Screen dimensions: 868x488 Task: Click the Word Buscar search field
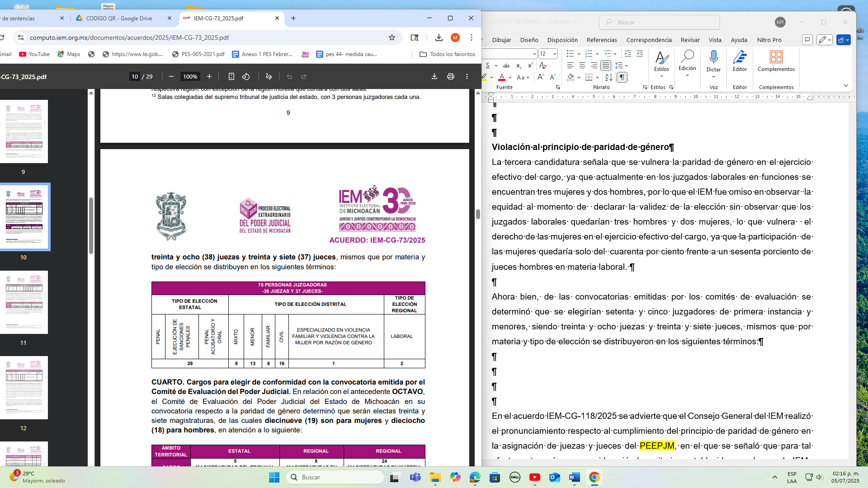tap(659, 22)
